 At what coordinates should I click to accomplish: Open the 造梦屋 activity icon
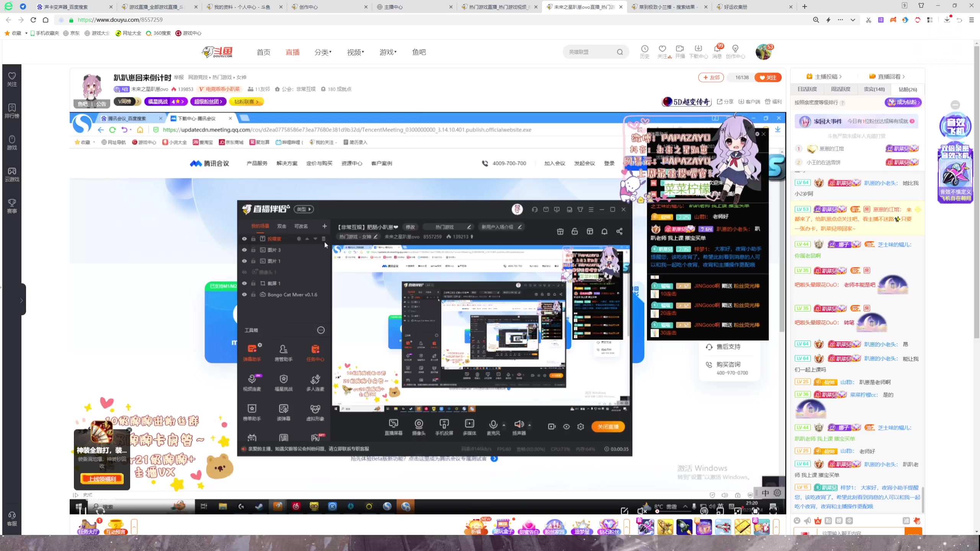point(582,527)
